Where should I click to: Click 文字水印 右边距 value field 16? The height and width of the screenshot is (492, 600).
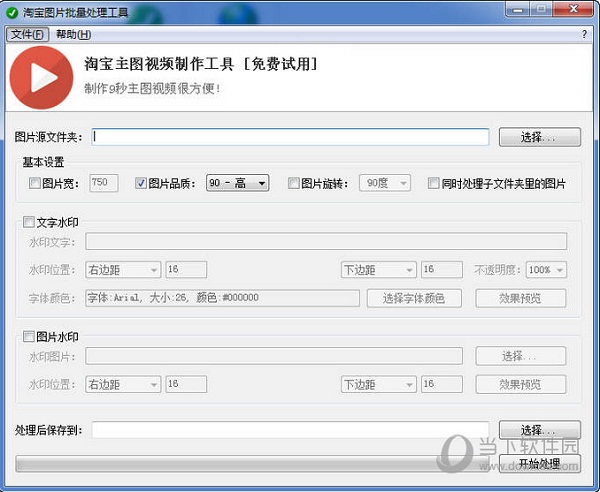(186, 270)
